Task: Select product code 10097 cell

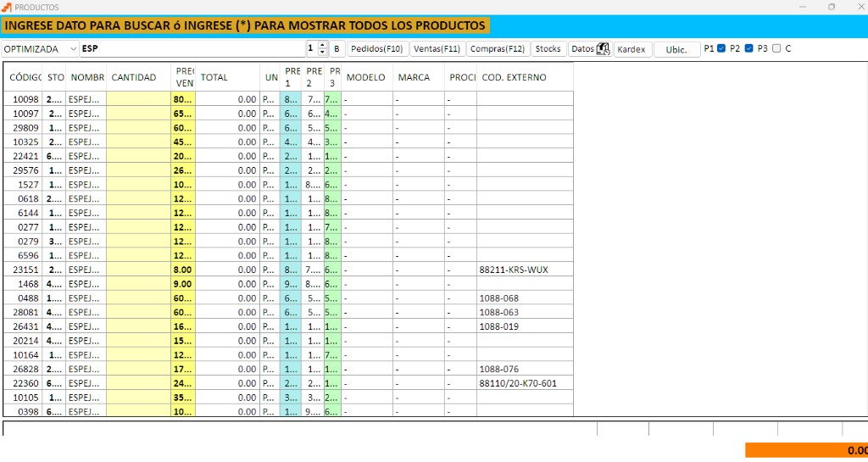Action: pos(23,114)
